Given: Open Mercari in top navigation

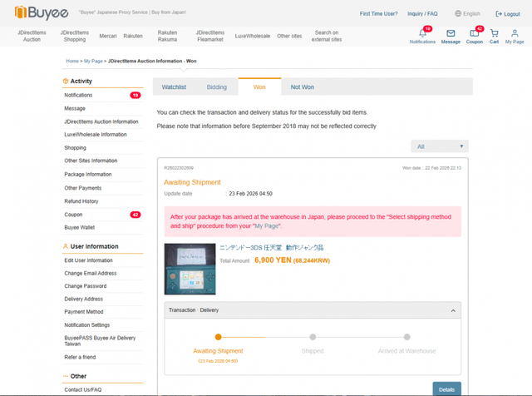Looking at the screenshot, I should pos(106,37).
